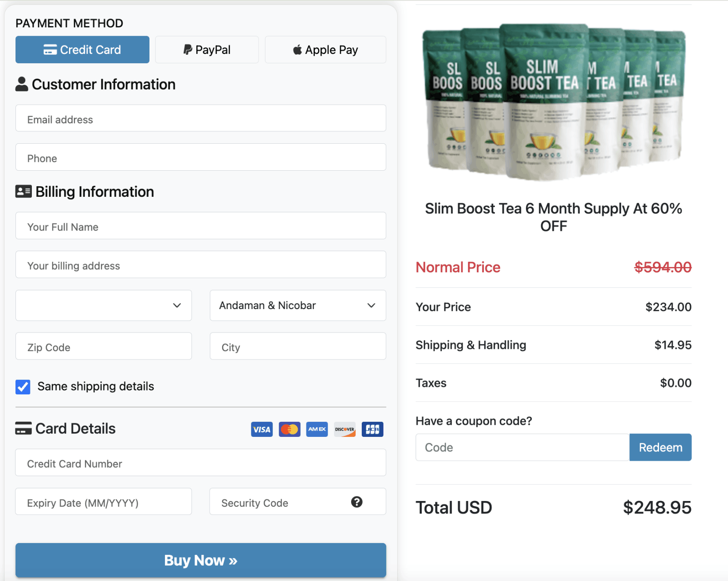Click the Customer Information person icon
Screen dimensions: 728x581
22,84
